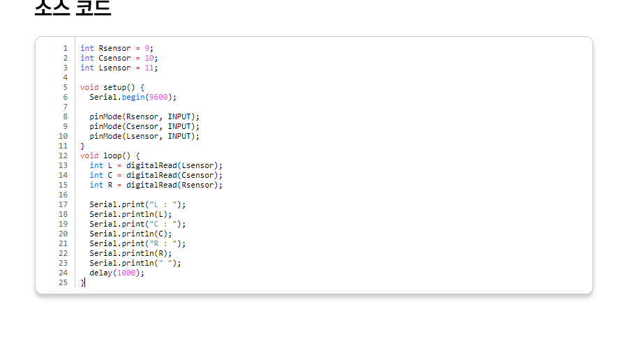This screenshot has height=364, width=628.
Task: Click the '소스 코드' heading
Action: [x=73, y=7]
